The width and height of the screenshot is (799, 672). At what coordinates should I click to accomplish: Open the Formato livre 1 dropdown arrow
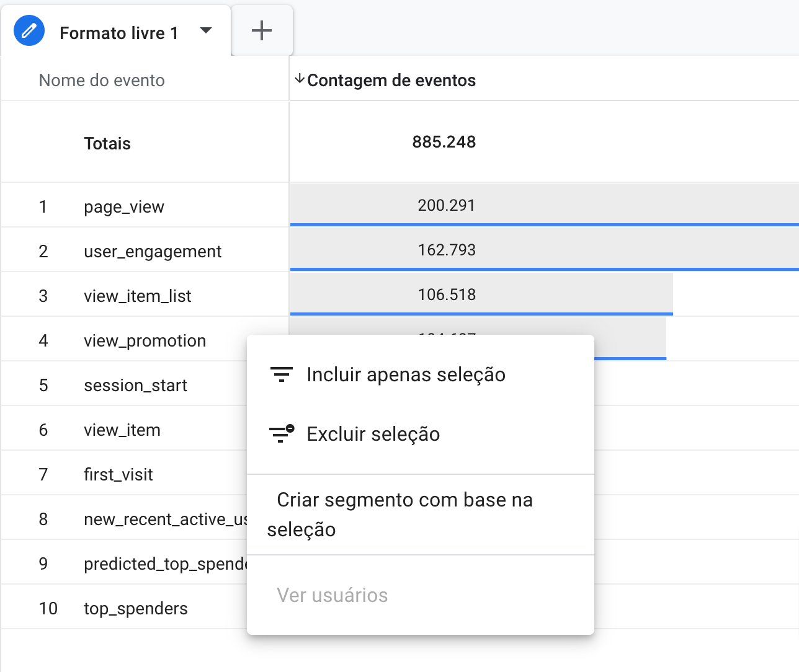pos(206,31)
